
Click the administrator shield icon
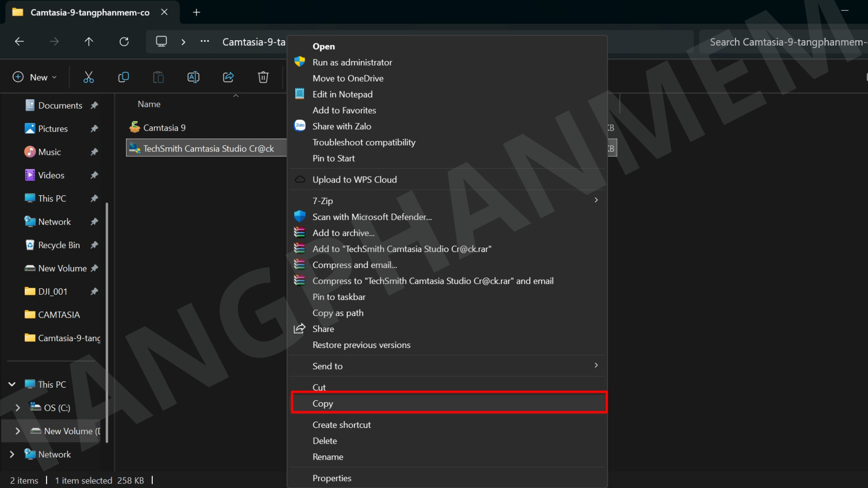pos(300,61)
